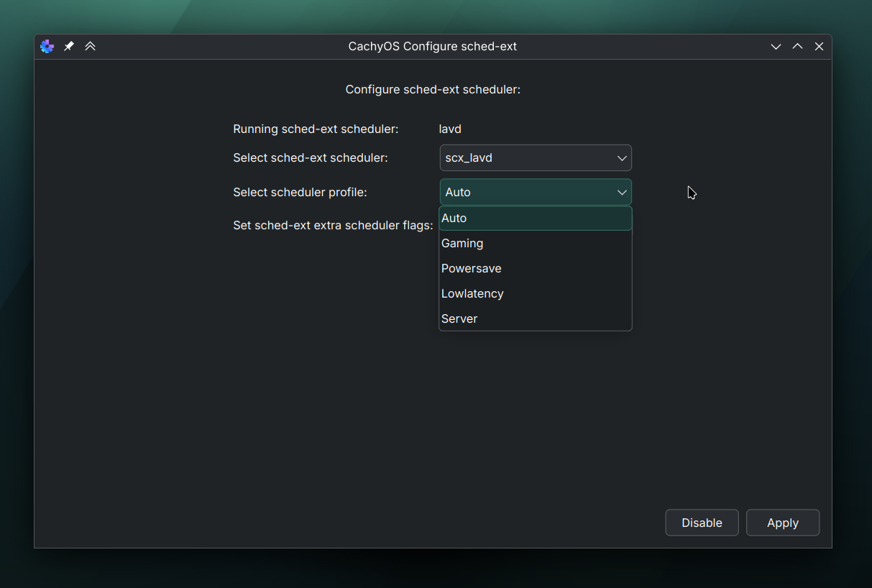Select Lowlatency in the profile list

point(535,294)
